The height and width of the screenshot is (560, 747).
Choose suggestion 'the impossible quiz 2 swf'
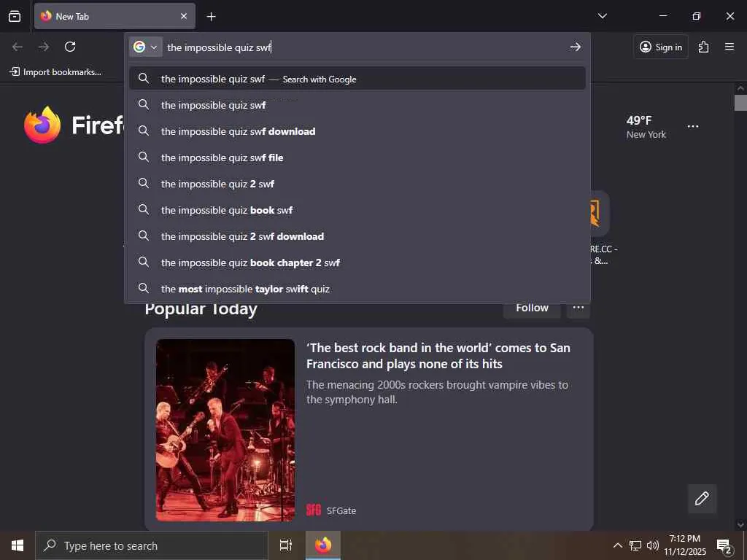pyautogui.click(x=357, y=183)
